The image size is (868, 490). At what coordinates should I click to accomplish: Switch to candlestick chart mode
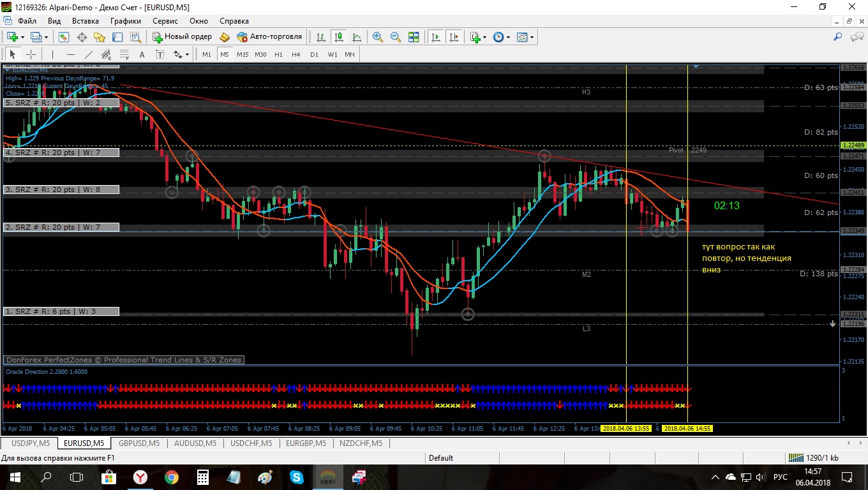tap(338, 37)
